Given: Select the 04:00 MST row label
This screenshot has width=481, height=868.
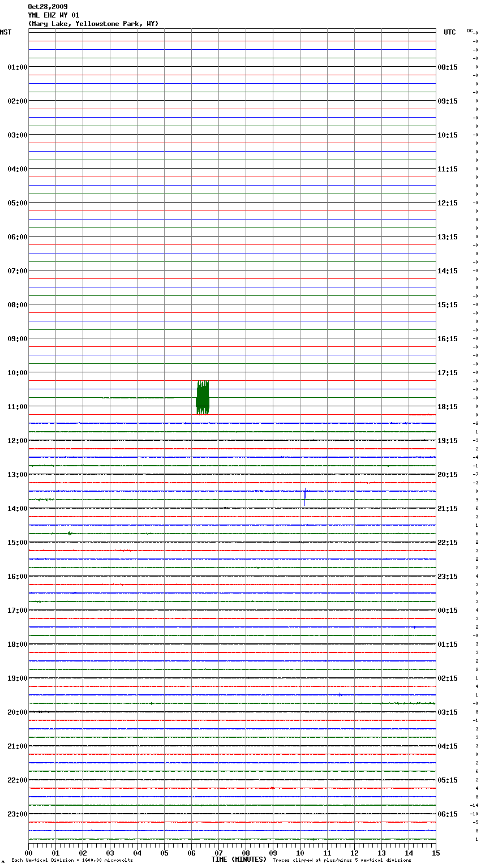Looking at the screenshot, I should pyautogui.click(x=18, y=169).
